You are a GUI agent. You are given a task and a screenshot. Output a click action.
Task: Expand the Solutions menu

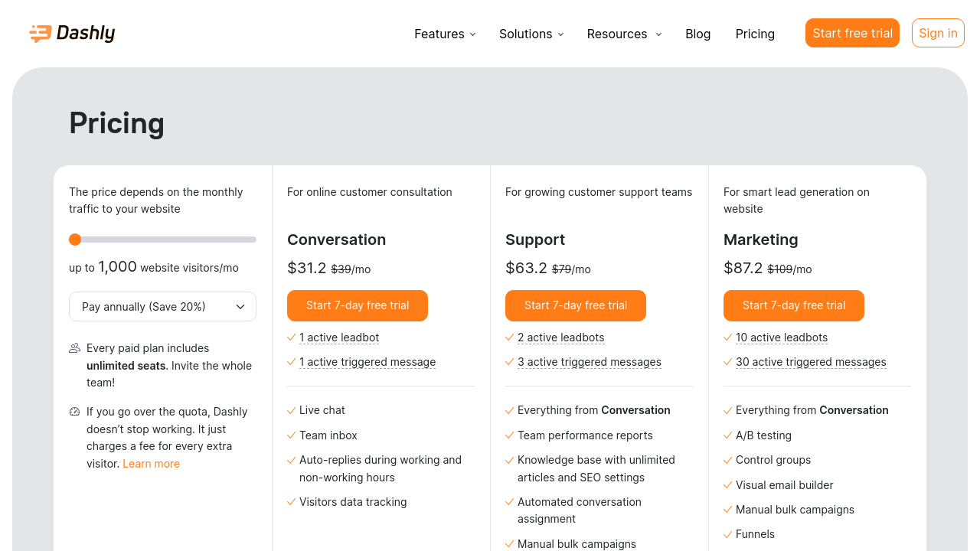coord(531,34)
